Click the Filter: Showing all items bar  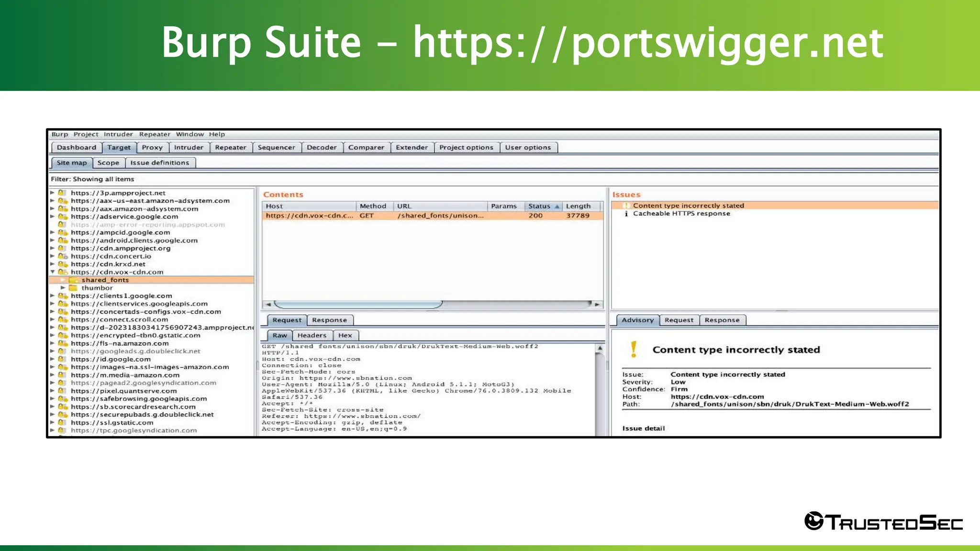pos(494,179)
